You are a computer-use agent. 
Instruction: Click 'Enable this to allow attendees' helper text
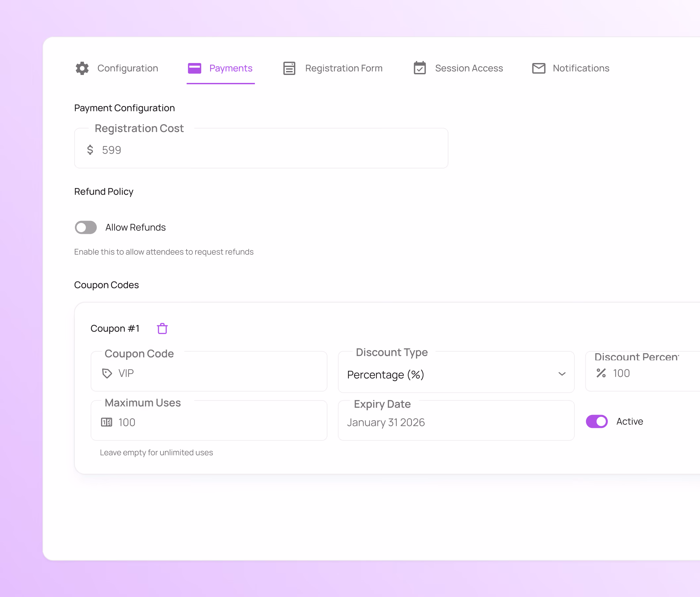tap(164, 252)
